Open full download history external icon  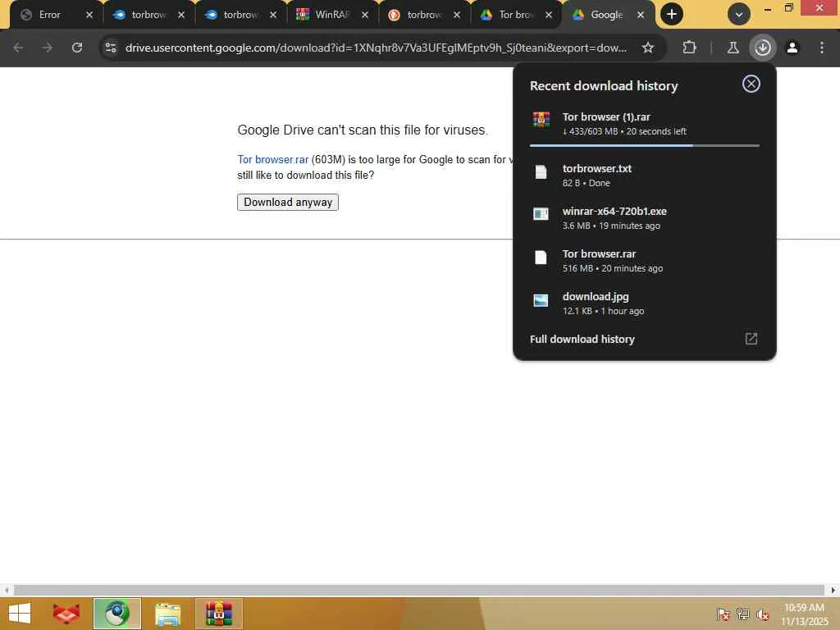[751, 339]
